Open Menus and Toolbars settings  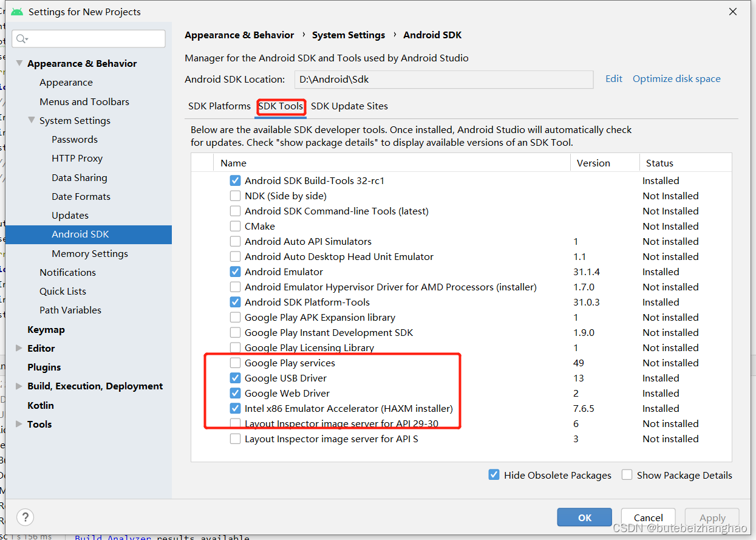coord(84,101)
